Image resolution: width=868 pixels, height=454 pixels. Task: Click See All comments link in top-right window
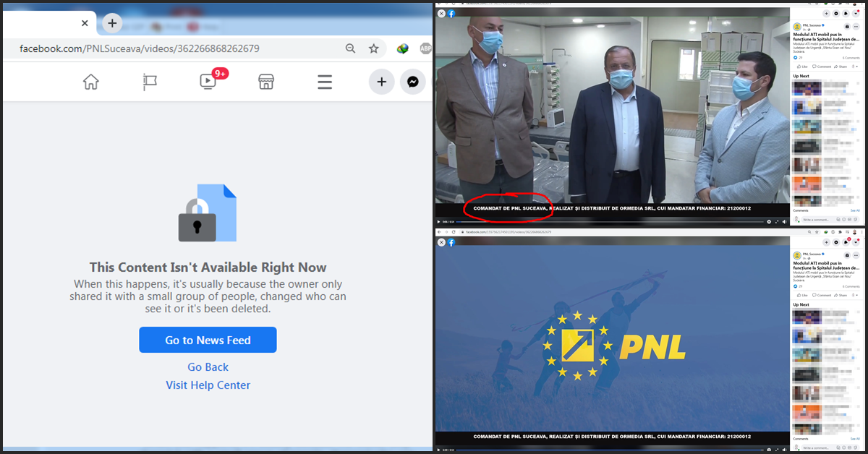[856, 210]
